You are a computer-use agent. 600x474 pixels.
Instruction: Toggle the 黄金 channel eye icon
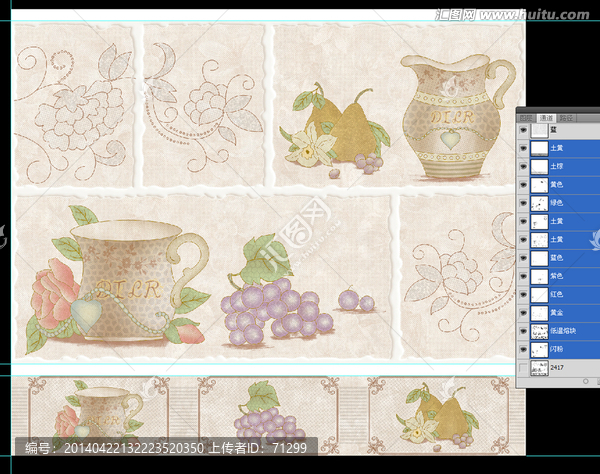pos(523,313)
